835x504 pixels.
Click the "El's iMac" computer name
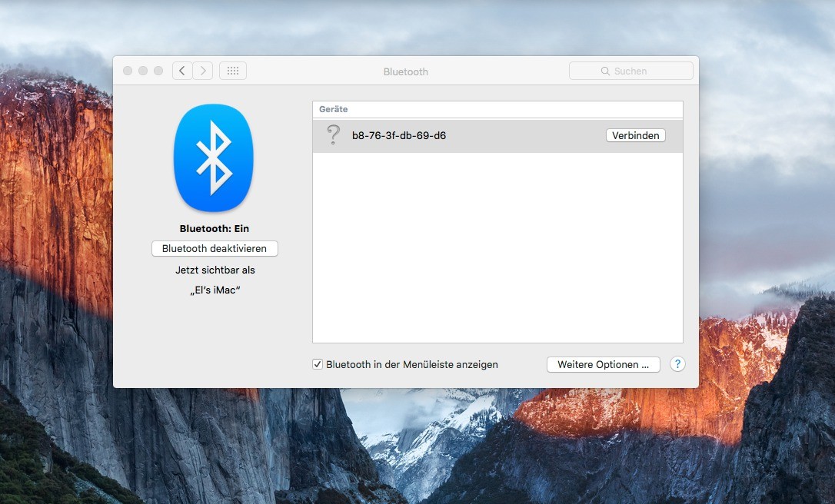(x=215, y=290)
